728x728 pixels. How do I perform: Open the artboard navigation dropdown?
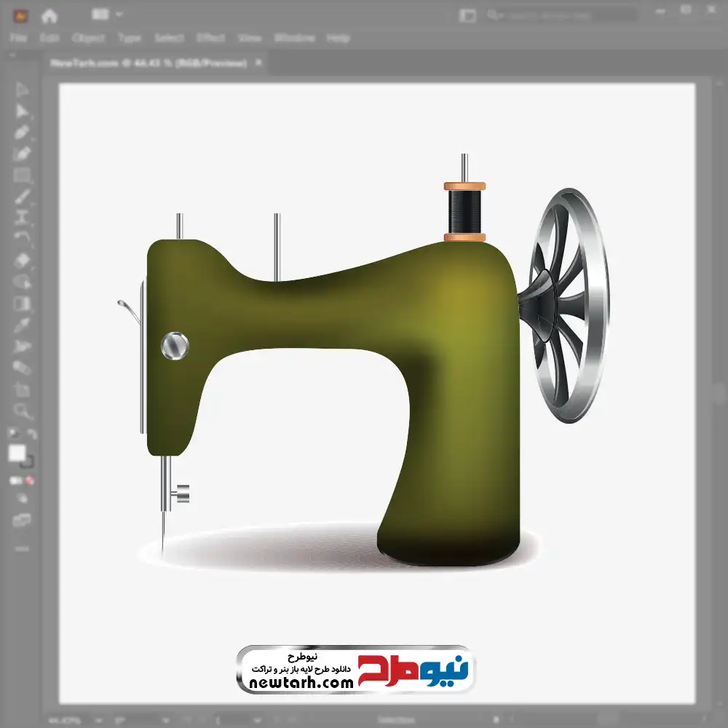(165, 721)
